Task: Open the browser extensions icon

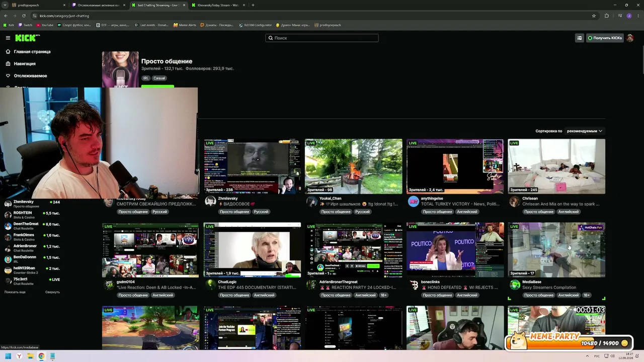Action: click(606, 16)
